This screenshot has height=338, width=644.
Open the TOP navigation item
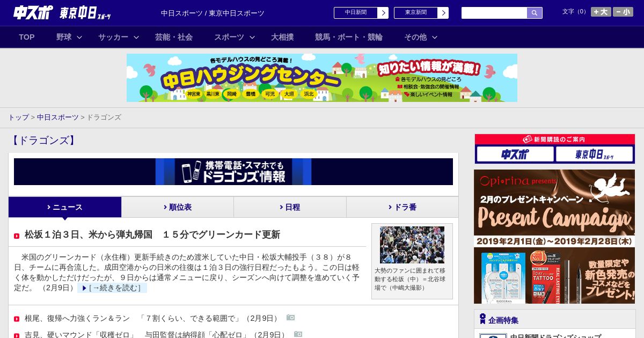tap(27, 37)
